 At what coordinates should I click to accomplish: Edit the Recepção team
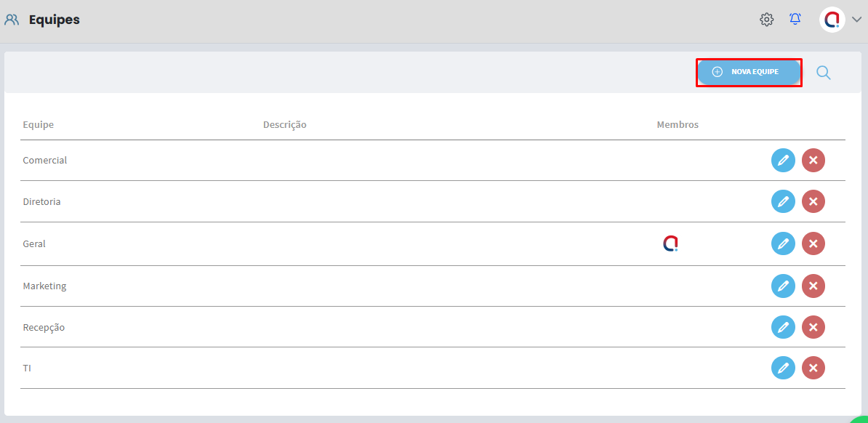[783, 327]
